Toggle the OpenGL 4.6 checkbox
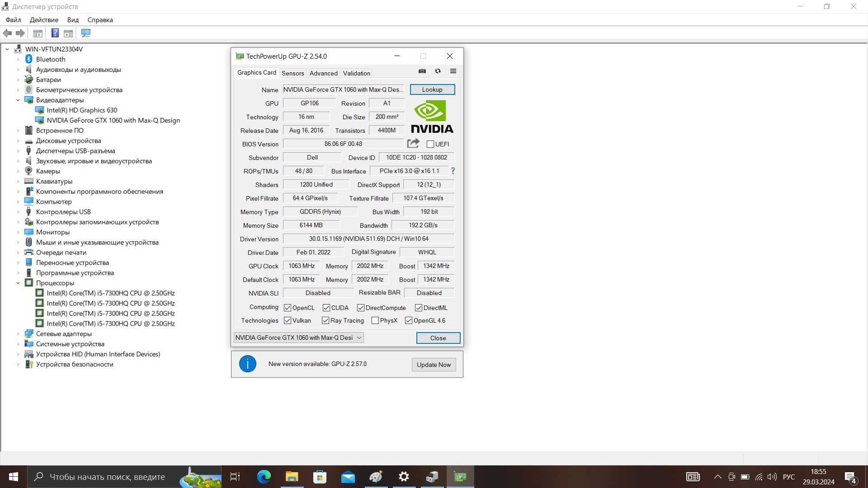Image resolution: width=868 pixels, height=488 pixels. pyautogui.click(x=409, y=320)
